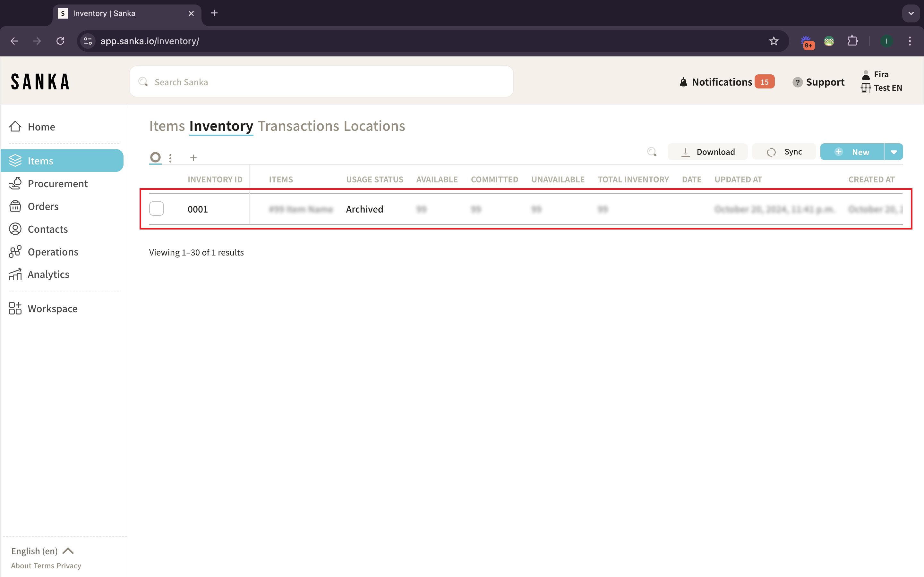Screen dimensions: 924x577
Task: Expand the New button dropdown arrow
Action: pyautogui.click(x=894, y=152)
